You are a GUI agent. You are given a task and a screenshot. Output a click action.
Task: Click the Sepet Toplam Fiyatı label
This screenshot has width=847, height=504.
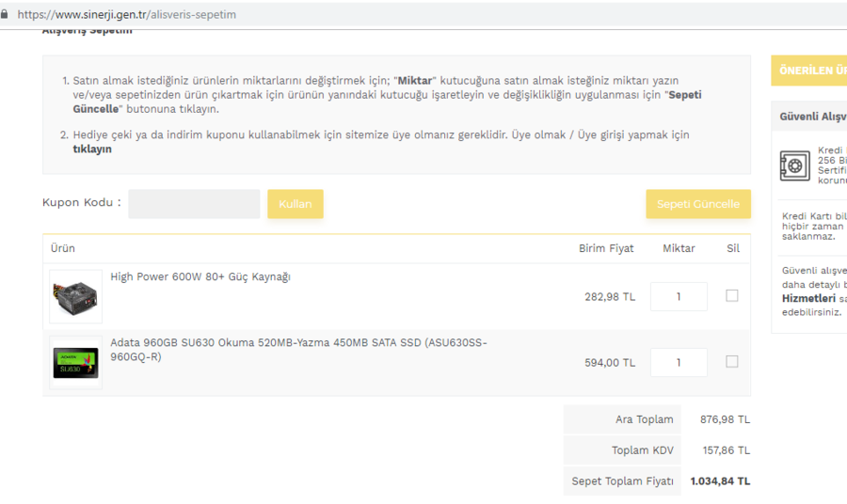click(622, 480)
